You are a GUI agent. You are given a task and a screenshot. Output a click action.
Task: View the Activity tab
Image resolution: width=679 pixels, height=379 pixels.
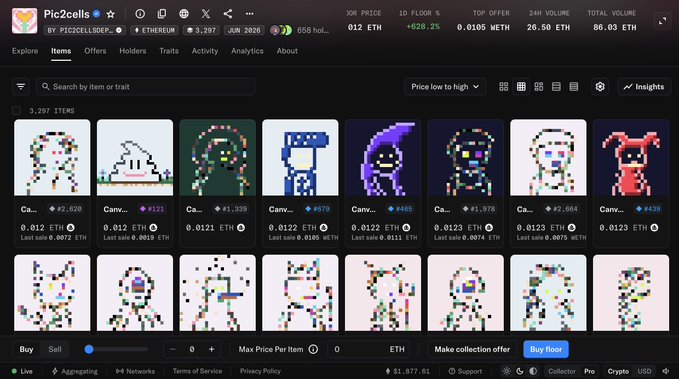click(x=205, y=51)
